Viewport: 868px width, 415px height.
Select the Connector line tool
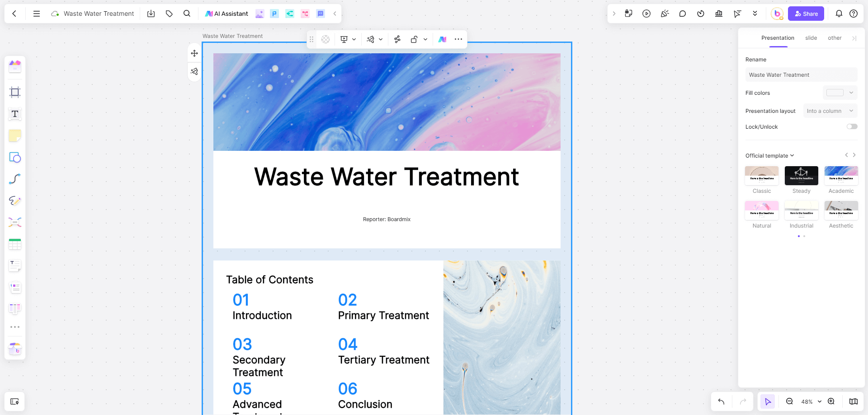tap(15, 179)
